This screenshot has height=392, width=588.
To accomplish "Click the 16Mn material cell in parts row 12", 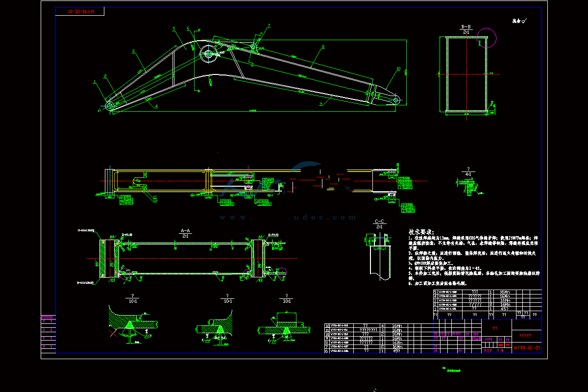I will pos(397,325).
